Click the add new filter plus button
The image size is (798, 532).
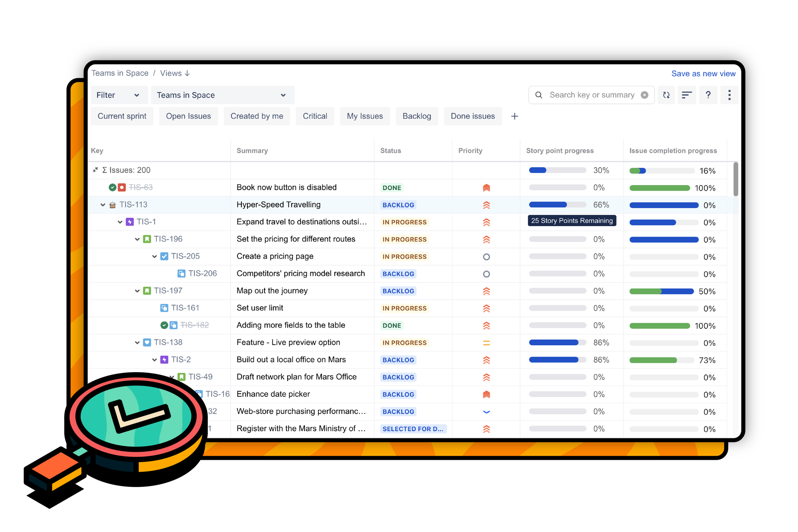(x=514, y=116)
